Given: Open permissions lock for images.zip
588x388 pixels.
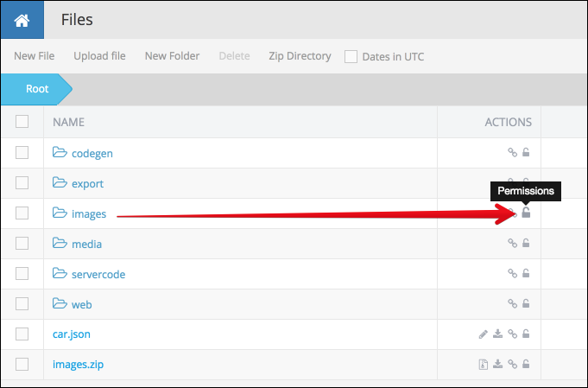Looking at the screenshot, I should [526, 364].
